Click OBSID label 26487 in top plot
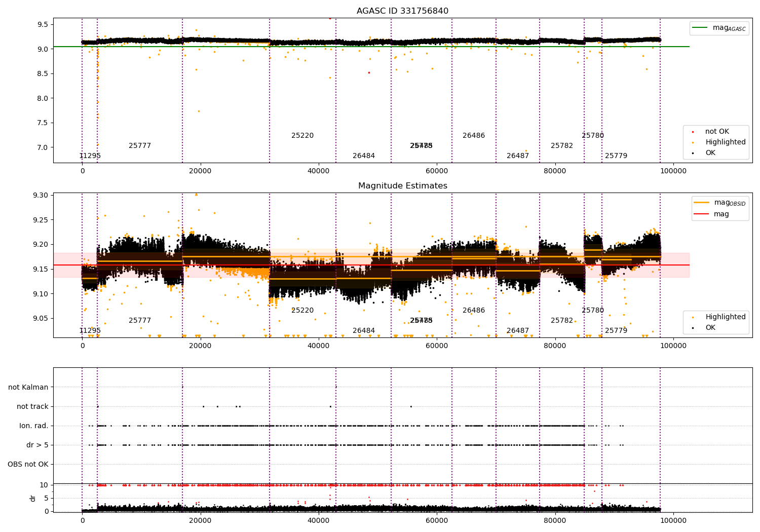The height and width of the screenshot is (532, 760). tap(518, 156)
